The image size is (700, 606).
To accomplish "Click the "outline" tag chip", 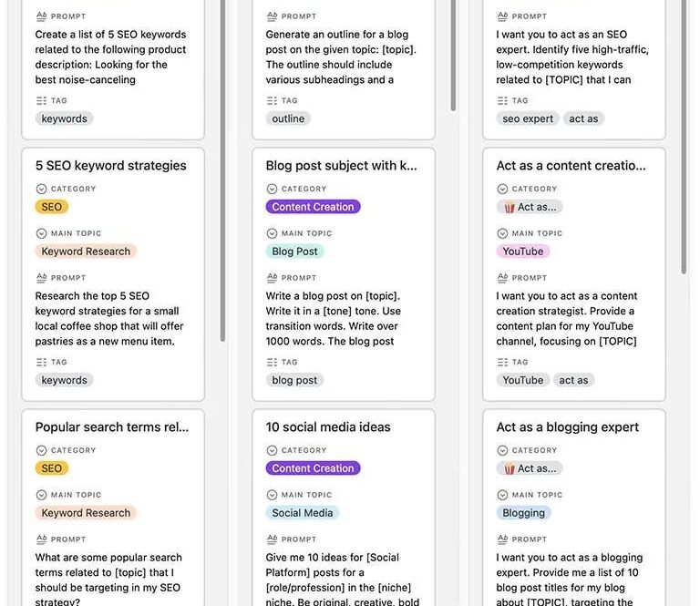I will 288,118.
